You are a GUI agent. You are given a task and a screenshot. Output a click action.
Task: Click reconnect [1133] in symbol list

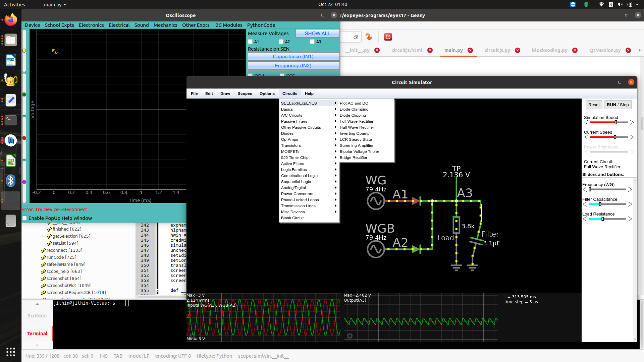pyautogui.click(x=64, y=250)
